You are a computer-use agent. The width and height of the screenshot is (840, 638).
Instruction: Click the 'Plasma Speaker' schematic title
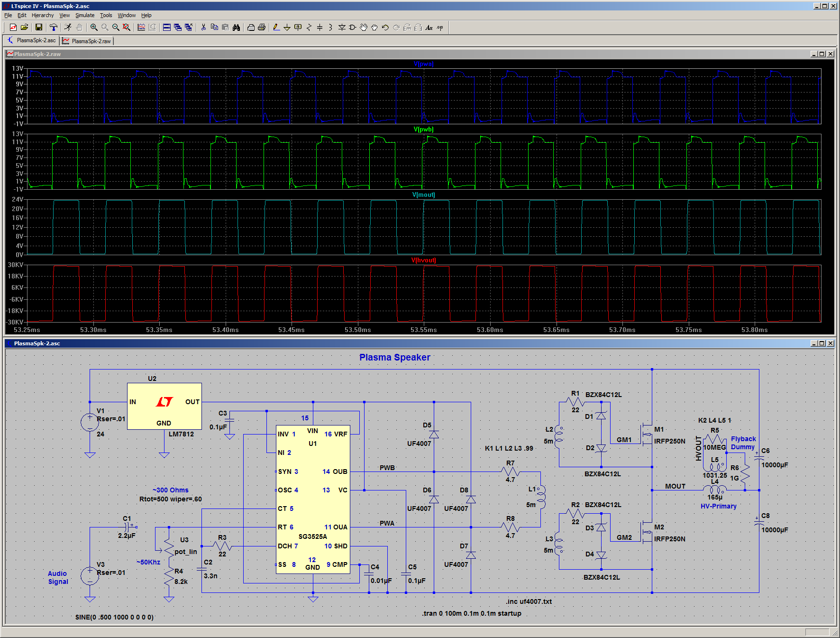coord(394,357)
